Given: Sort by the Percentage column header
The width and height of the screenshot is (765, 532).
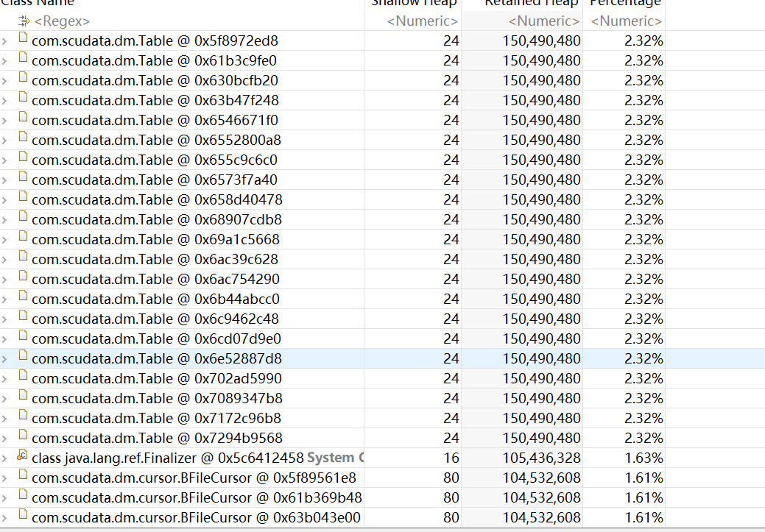Looking at the screenshot, I should pos(625,4).
